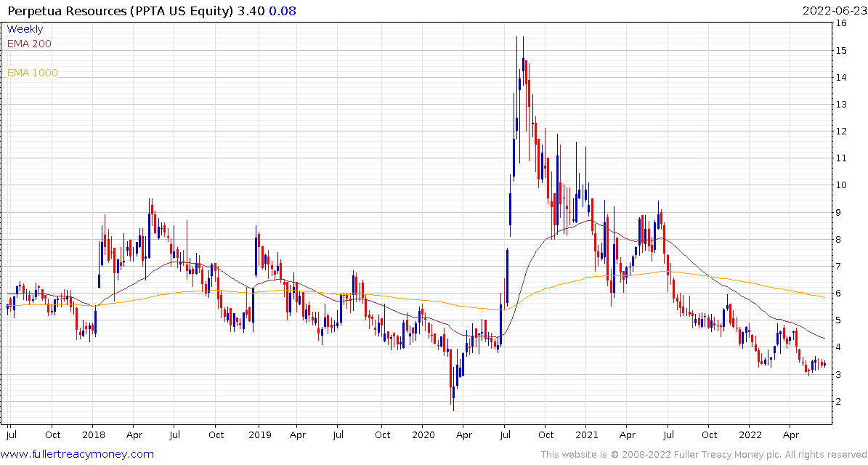Click the price change value 0.08
This screenshot has height=465, width=868.
283,11
